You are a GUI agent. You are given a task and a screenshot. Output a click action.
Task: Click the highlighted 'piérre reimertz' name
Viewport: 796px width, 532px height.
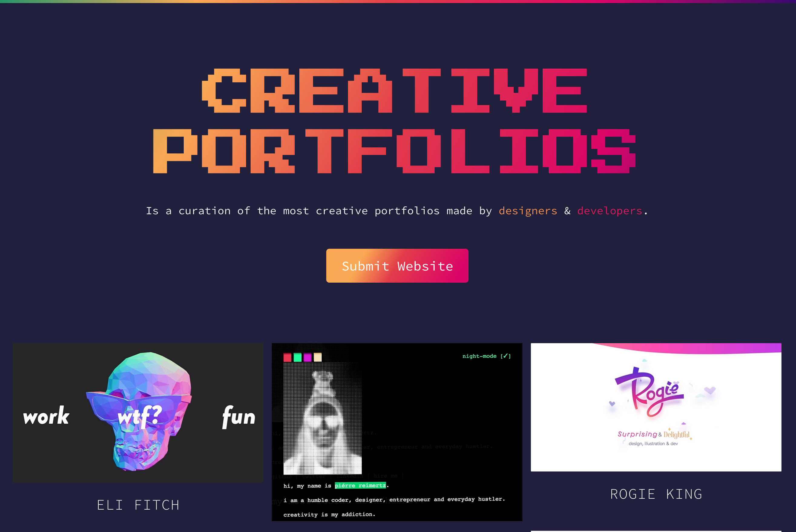[360, 485]
